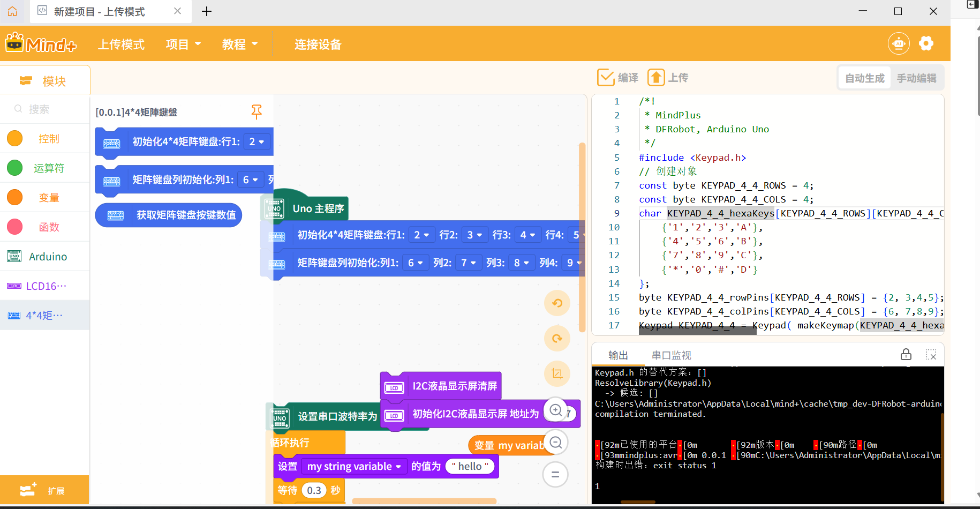Image resolution: width=980 pixels, height=509 pixels.
Task: Click the zoom-in icon in workspace
Action: pyautogui.click(x=556, y=410)
